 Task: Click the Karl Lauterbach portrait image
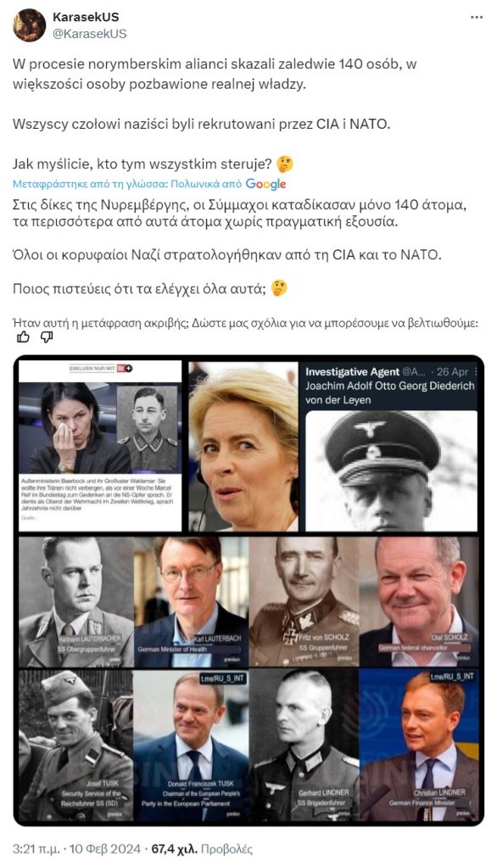tap(191, 602)
